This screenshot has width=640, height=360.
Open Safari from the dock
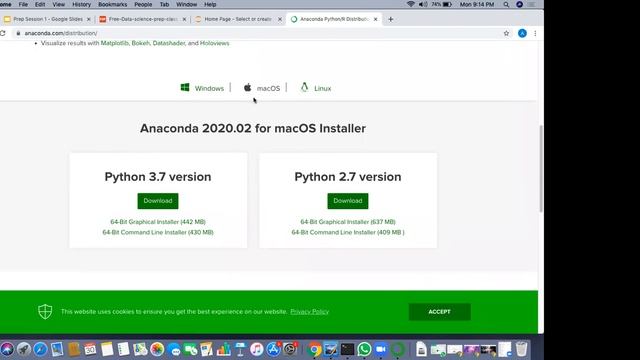click(40, 349)
